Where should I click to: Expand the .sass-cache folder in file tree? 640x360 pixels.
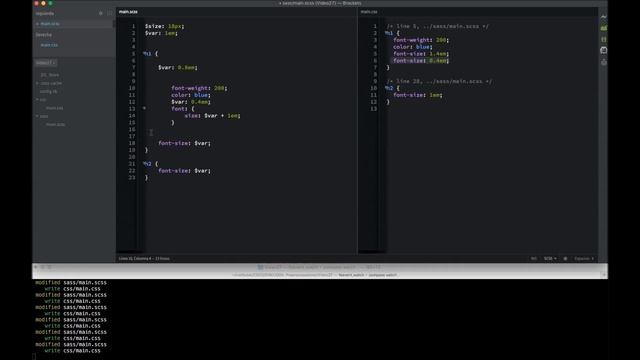(37, 83)
